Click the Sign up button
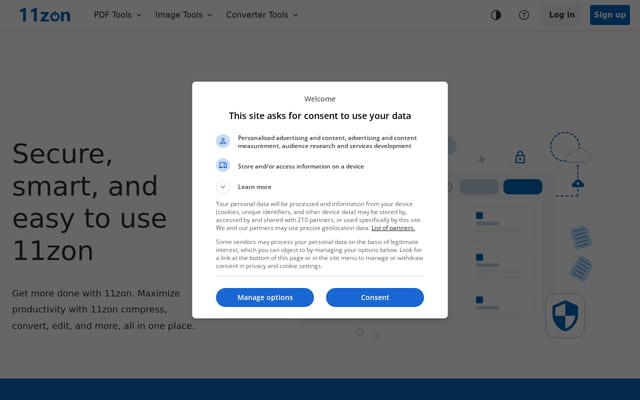Screen dimensions: 640x400 tap(609, 15)
